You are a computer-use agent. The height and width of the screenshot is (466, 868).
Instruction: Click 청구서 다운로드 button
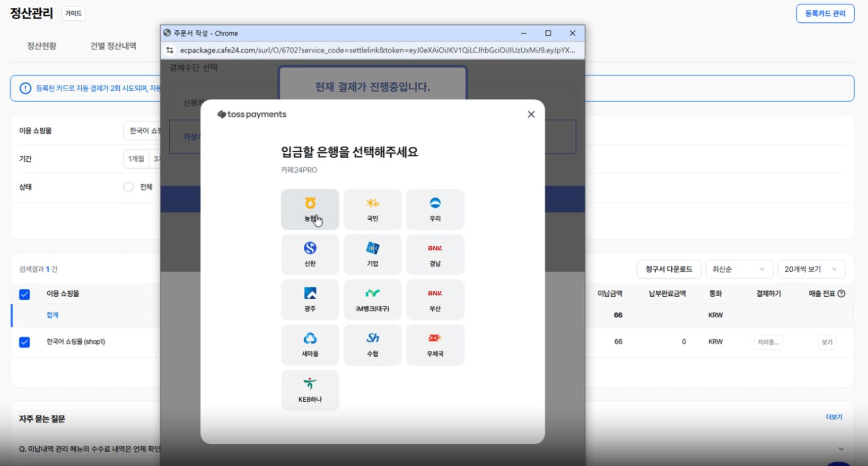pos(669,269)
